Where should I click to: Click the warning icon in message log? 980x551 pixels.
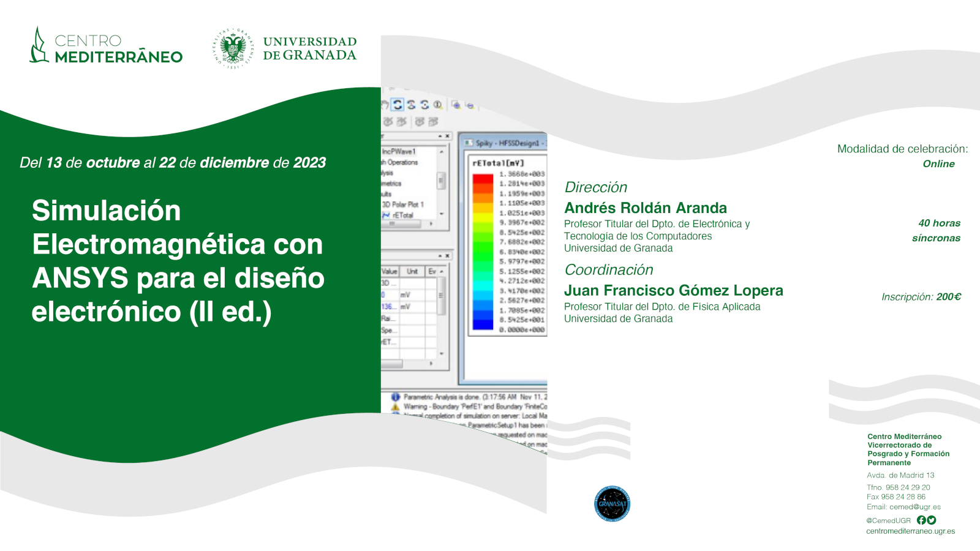click(x=396, y=407)
